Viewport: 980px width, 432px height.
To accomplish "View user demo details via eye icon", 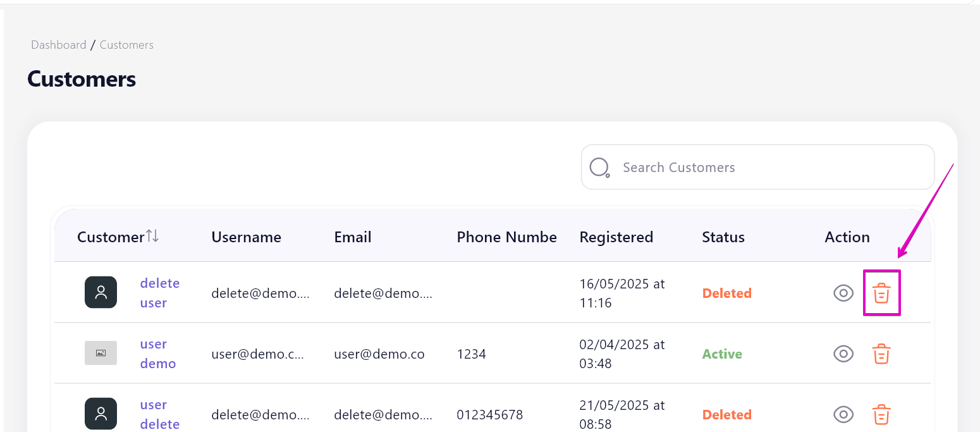I will coord(843,354).
